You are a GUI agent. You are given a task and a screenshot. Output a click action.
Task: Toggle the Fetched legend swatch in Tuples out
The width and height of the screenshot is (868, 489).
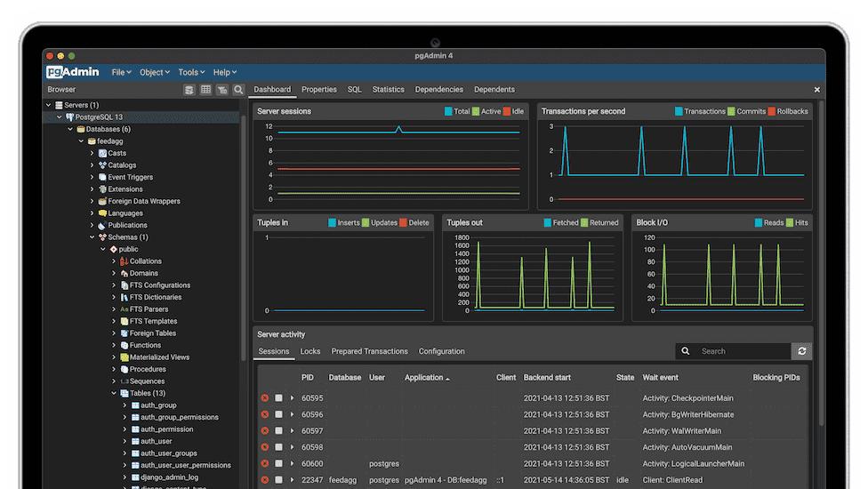click(547, 223)
